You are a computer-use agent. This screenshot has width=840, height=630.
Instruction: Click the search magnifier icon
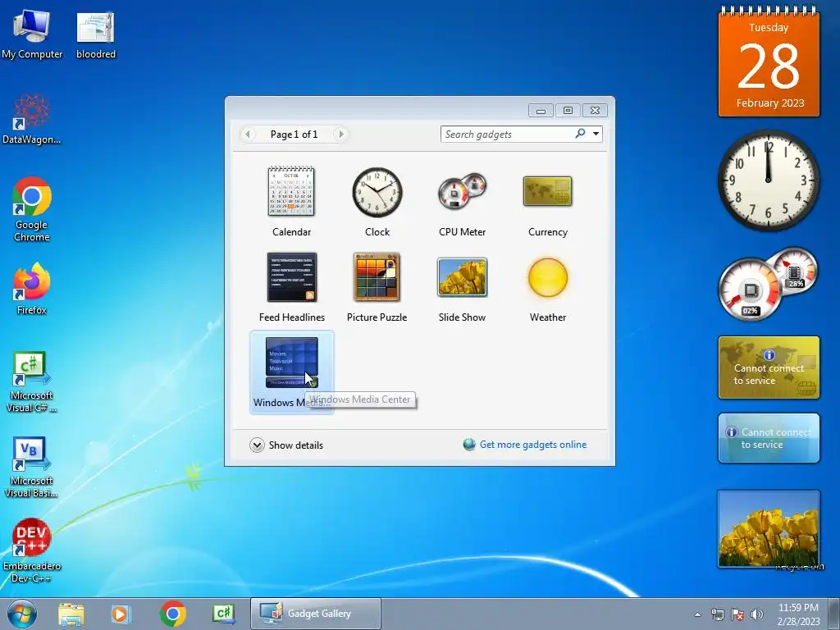click(x=580, y=134)
